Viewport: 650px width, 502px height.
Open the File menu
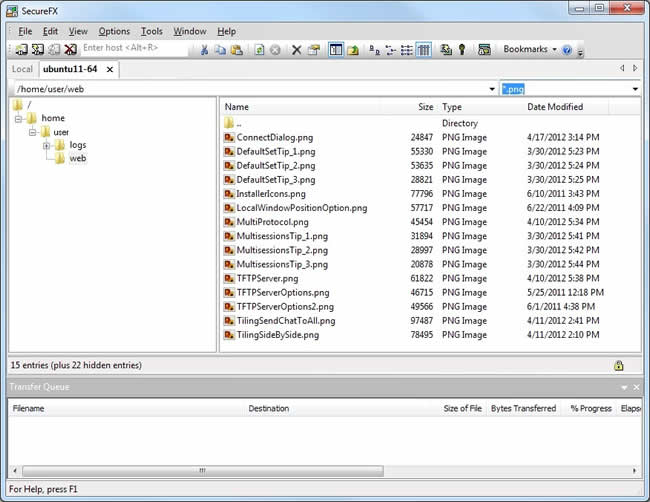pyautogui.click(x=25, y=32)
